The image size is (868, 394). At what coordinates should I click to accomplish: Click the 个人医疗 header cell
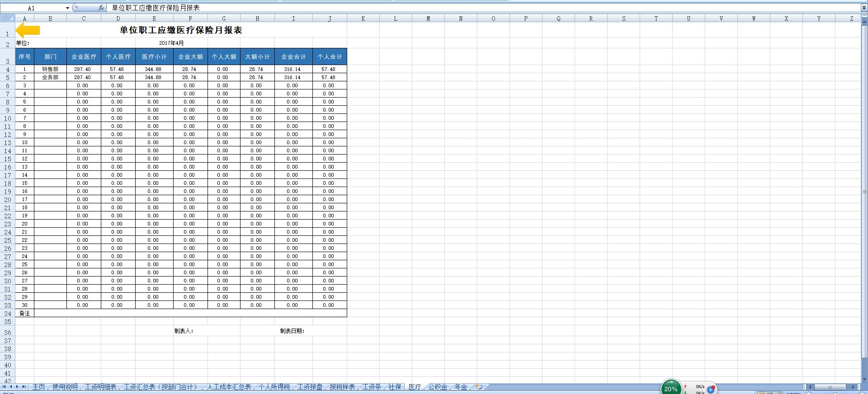pyautogui.click(x=118, y=56)
